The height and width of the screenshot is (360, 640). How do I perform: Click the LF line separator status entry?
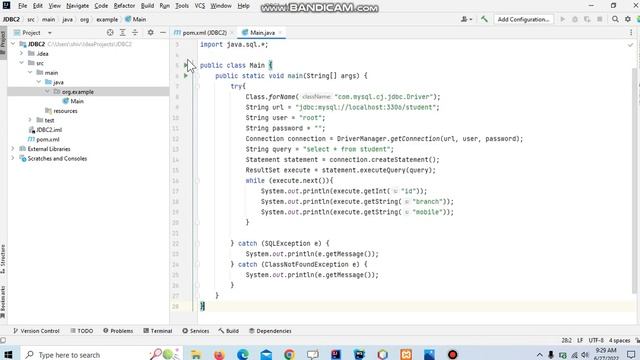pyautogui.click(x=580, y=340)
